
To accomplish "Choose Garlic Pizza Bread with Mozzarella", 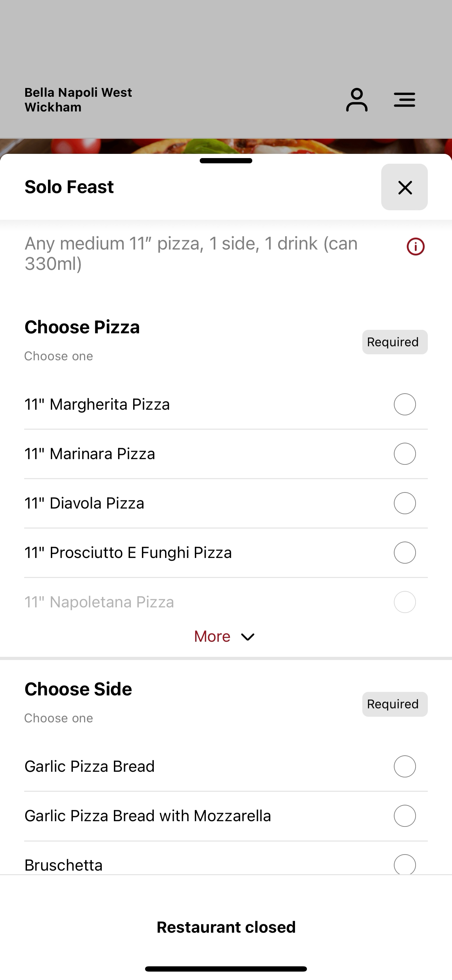I will (x=226, y=816).
